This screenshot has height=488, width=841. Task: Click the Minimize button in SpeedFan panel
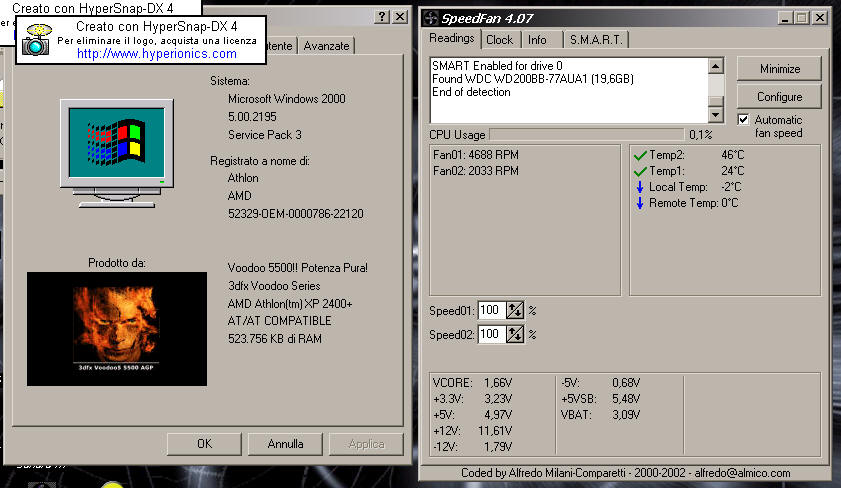pyautogui.click(x=779, y=69)
